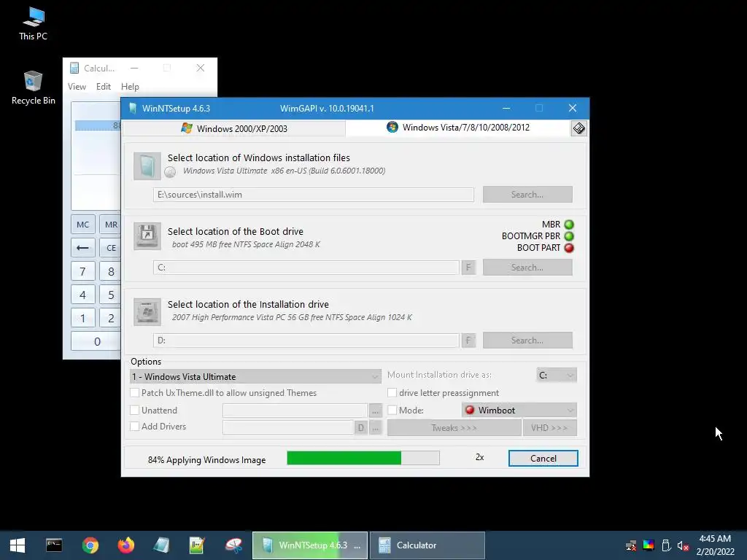Enable drive letter preassignment checkbox
The width and height of the screenshot is (747, 560).
pyautogui.click(x=392, y=393)
